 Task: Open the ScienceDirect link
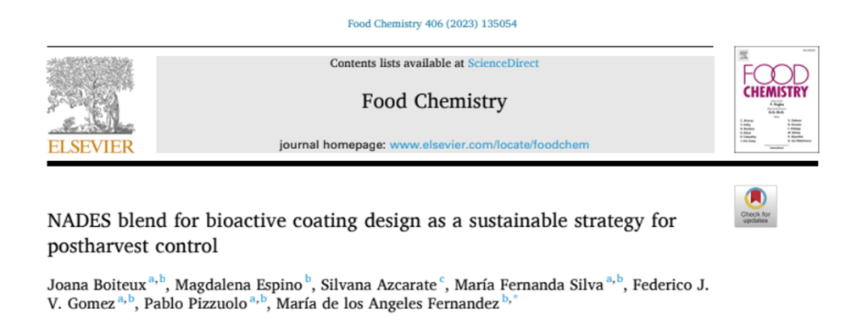[x=503, y=63]
